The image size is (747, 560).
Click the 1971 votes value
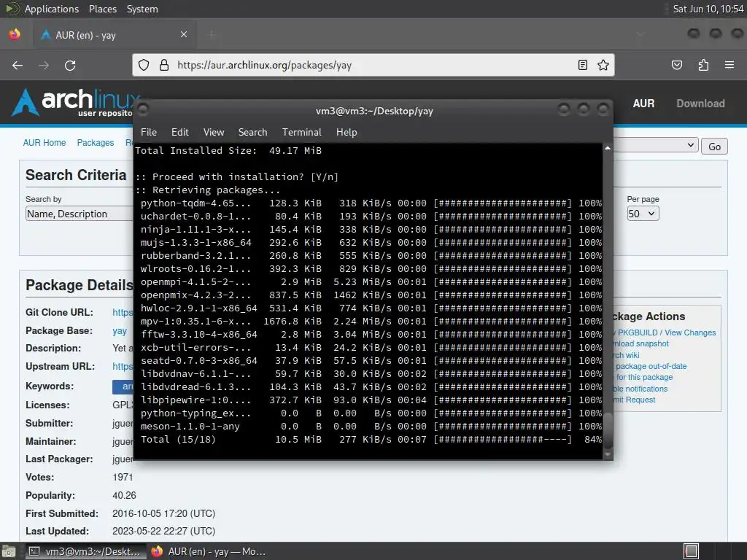(x=123, y=477)
